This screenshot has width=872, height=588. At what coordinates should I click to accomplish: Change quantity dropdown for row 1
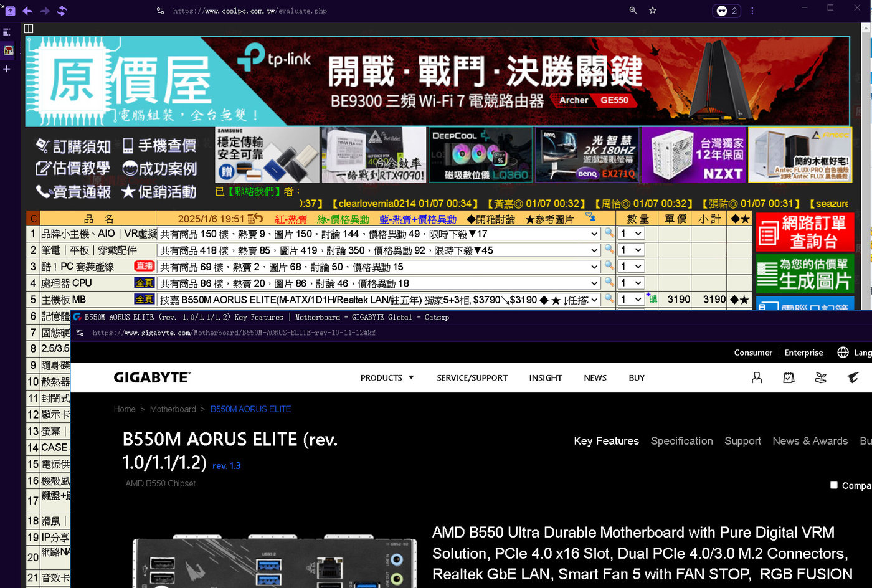(x=631, y=234)
